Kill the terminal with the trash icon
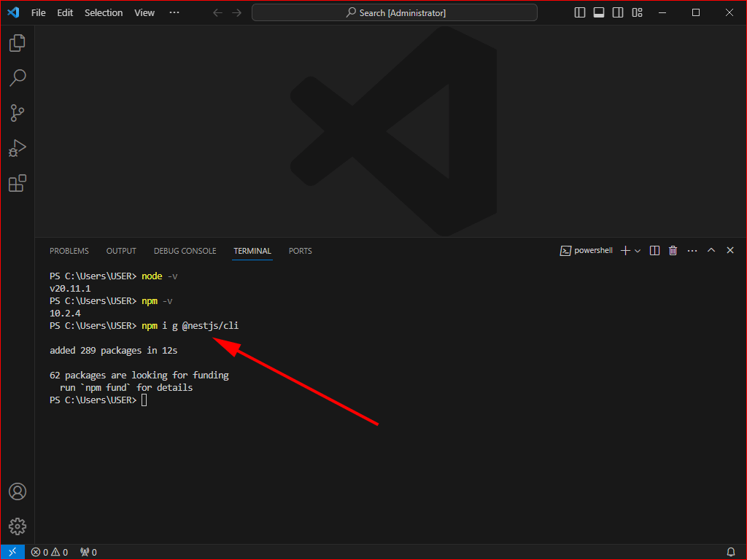 click(x=673, y=251)
